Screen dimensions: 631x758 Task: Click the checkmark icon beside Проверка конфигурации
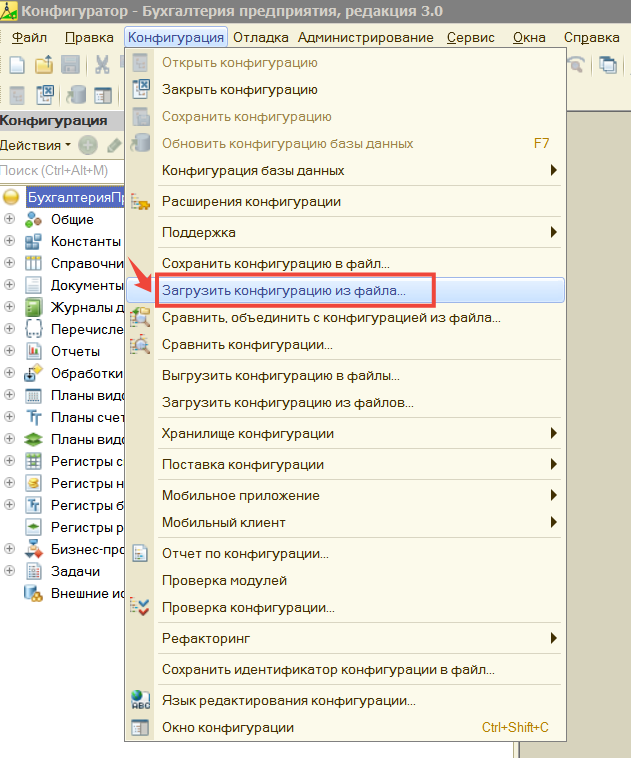140,607
